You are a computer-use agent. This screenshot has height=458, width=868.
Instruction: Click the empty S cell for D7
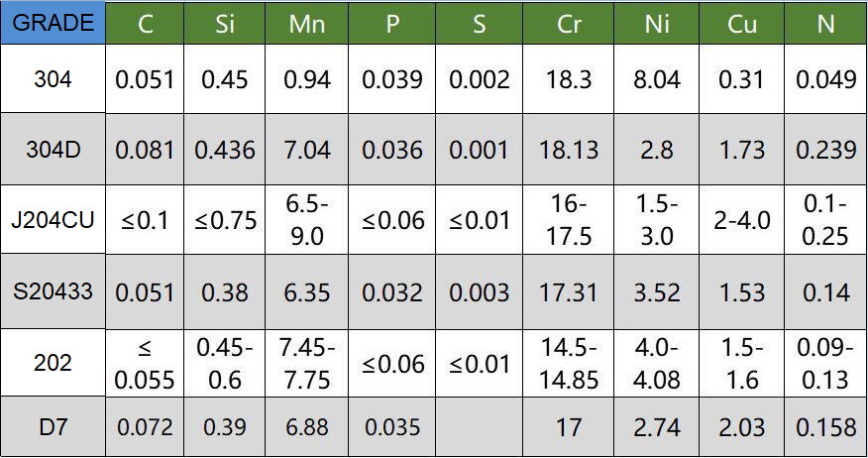pos(480,427)
